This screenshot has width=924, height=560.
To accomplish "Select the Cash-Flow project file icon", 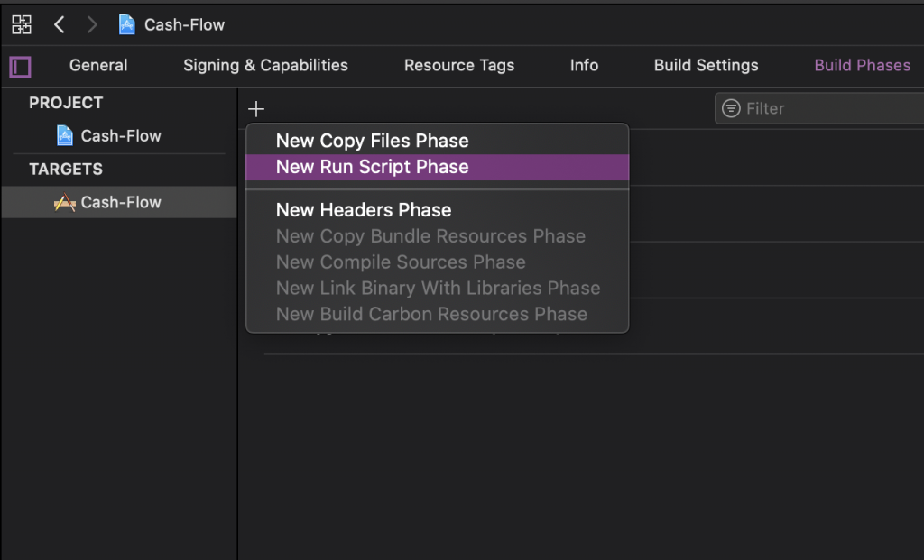I will click(65, 136).
